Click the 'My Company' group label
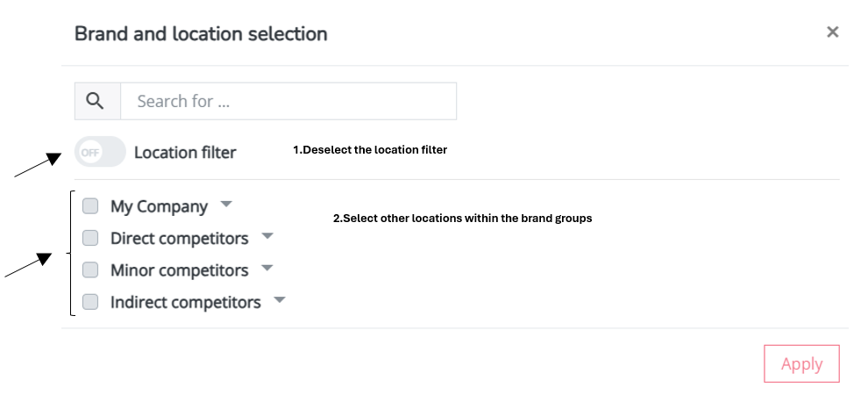 [159, 206]
